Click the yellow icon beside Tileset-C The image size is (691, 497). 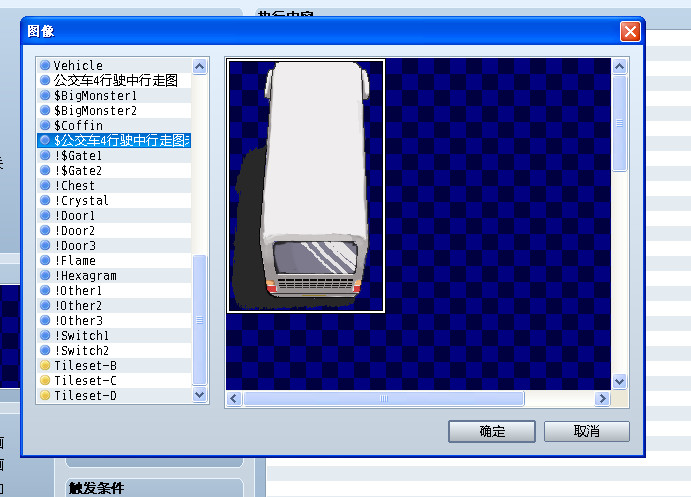point(45,380)
